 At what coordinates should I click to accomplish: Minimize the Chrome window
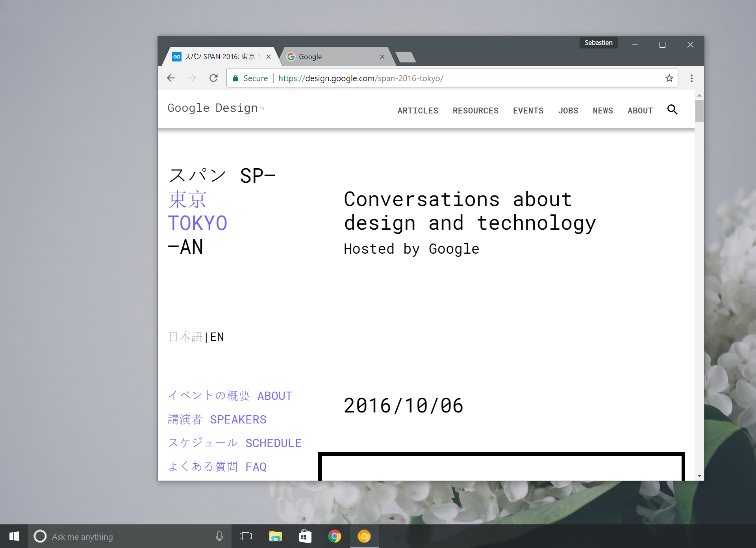tap(635, 45)
